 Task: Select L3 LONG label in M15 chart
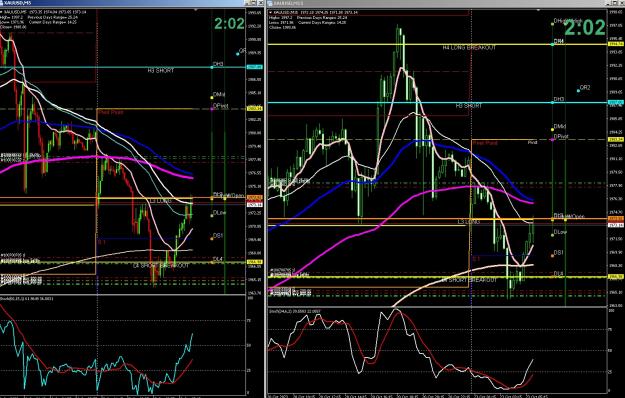468,222
